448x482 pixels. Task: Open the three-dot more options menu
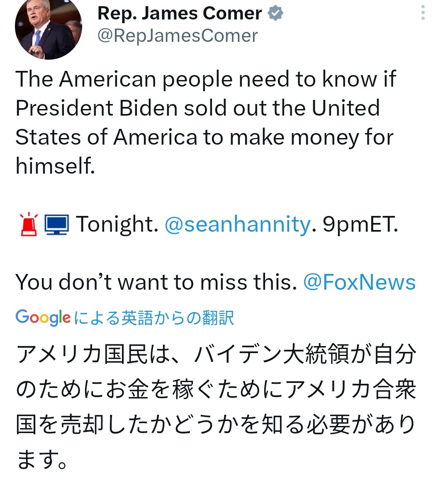(x=423, y=12)
